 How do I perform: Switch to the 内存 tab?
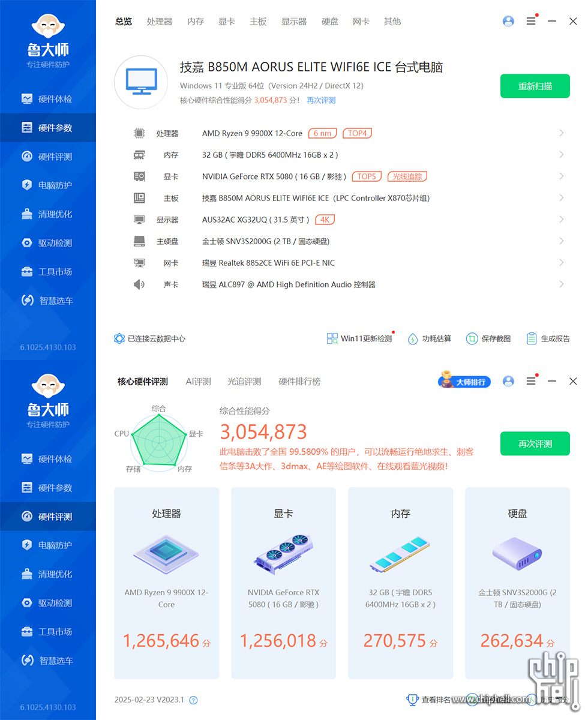coord(196,22)
